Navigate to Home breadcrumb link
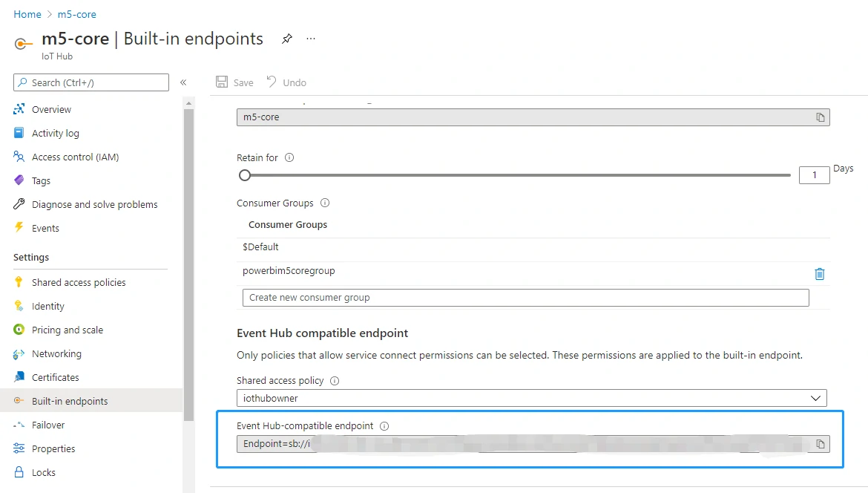The image size is (868, 493). (x=27, y=14)
